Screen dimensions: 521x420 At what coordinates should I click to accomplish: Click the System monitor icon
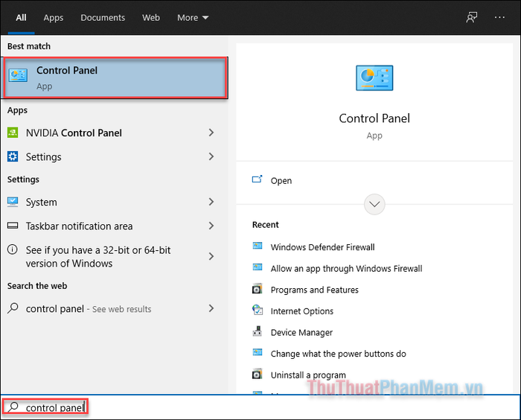click(x=13, y=202)
